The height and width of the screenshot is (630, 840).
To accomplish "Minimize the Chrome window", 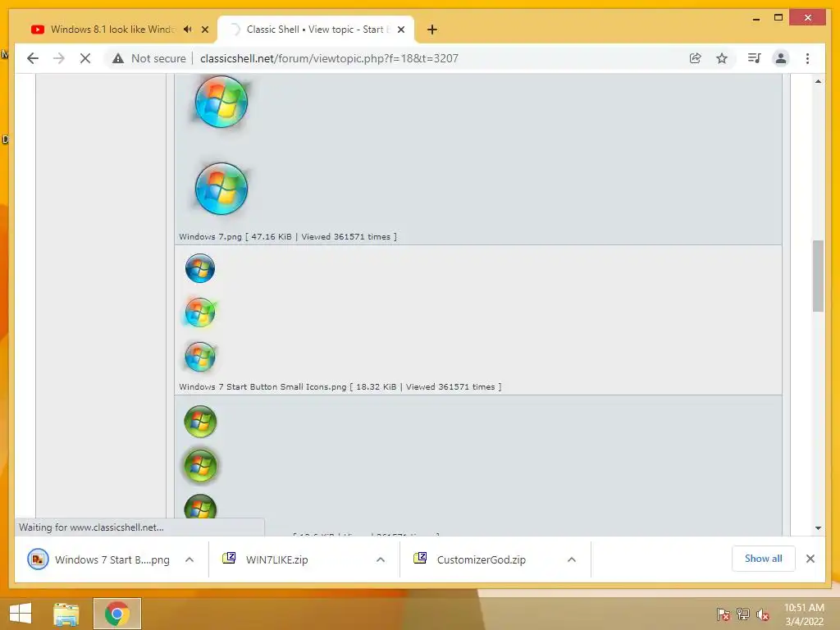I will click(756, 18).
